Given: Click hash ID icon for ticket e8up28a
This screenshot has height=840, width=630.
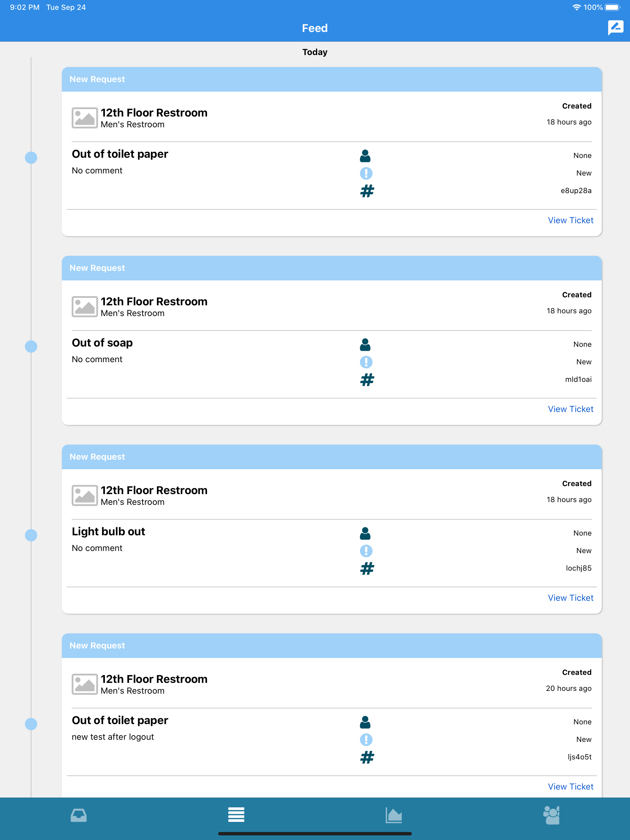Looking at the screenshot, I should coord(367,191).
